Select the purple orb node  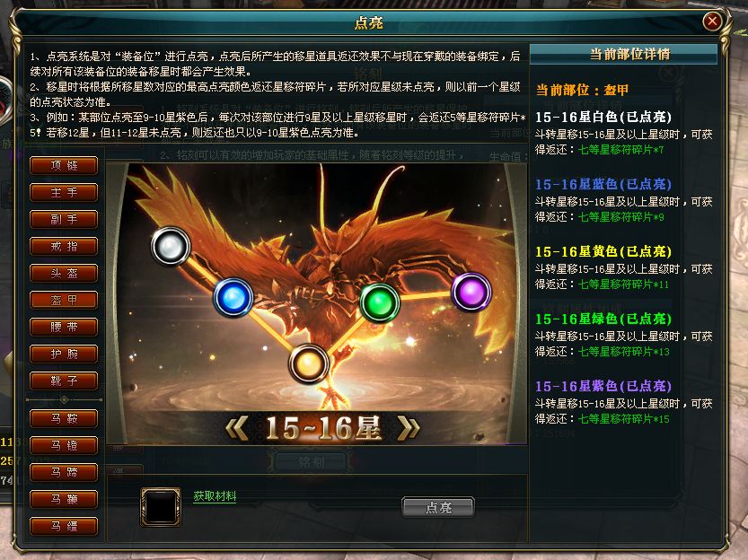click(471, 292)
